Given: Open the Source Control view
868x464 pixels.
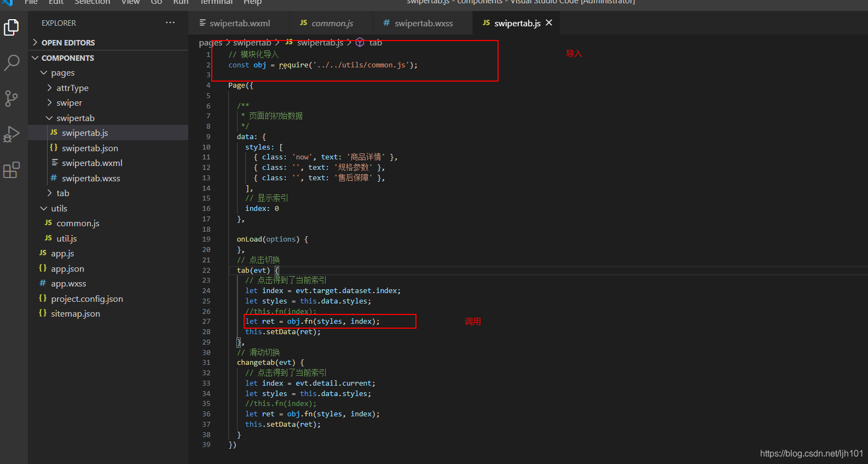Looking at the screenshot, I should tap(11, 99).
